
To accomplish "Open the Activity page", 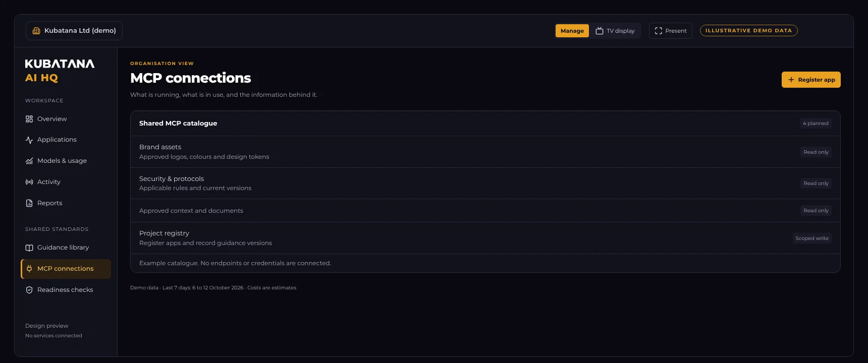I will (66, 182).
